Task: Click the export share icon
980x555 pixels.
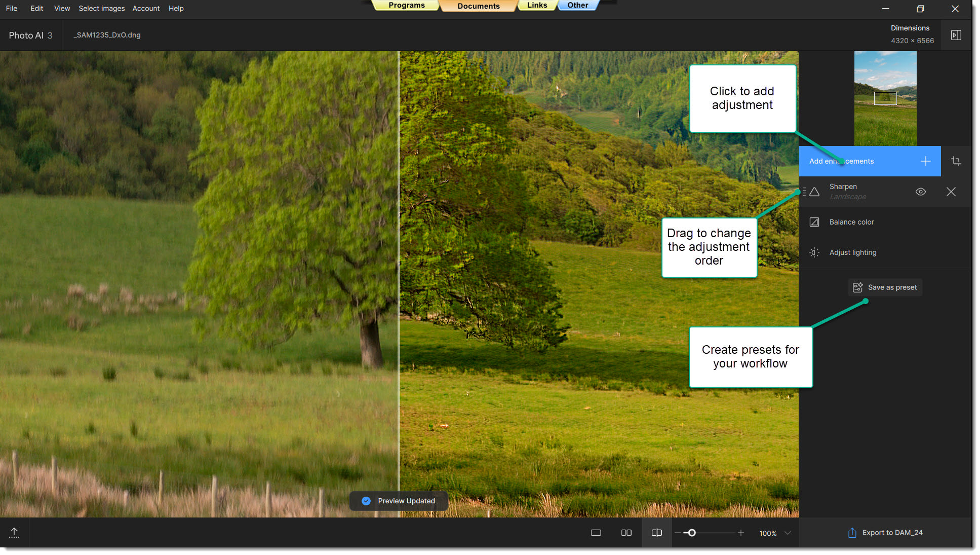Action: coord(852,533)
